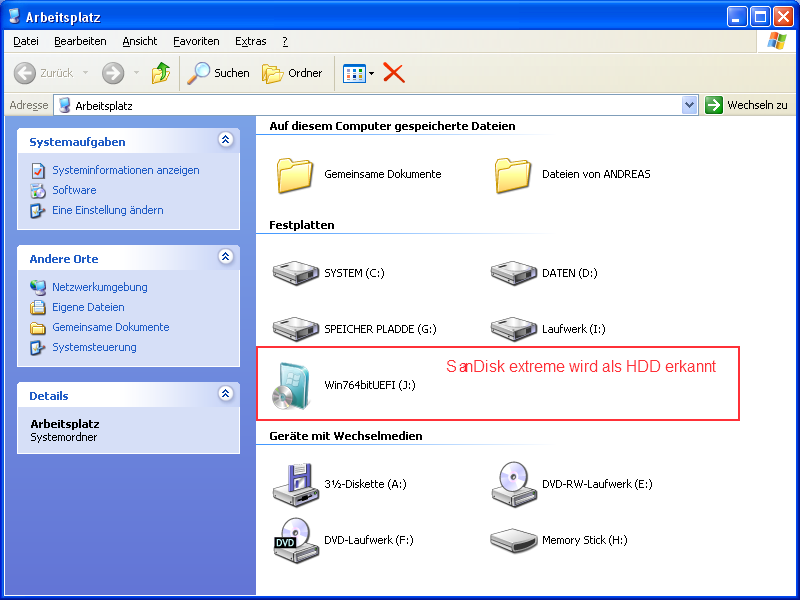Open the Bearbeiten menu
This screenshot has width=800, height=600.
[x=80, y=41]
